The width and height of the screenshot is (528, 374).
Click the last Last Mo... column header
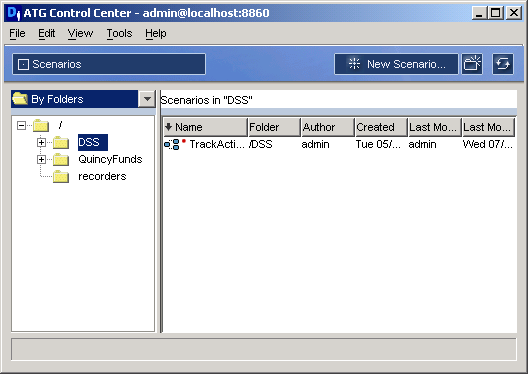coord(489,127)
